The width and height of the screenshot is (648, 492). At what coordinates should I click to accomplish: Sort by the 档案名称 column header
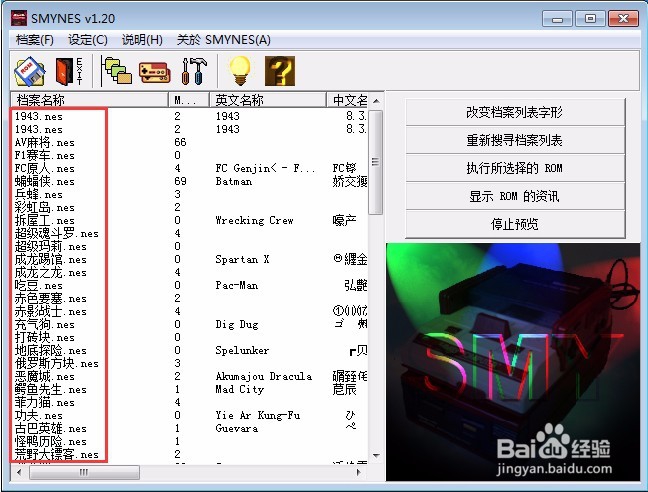89,100
